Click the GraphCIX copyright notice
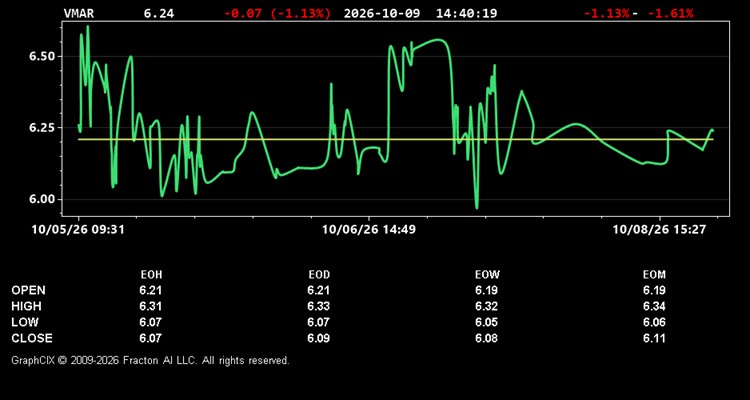 coord(150,360)
